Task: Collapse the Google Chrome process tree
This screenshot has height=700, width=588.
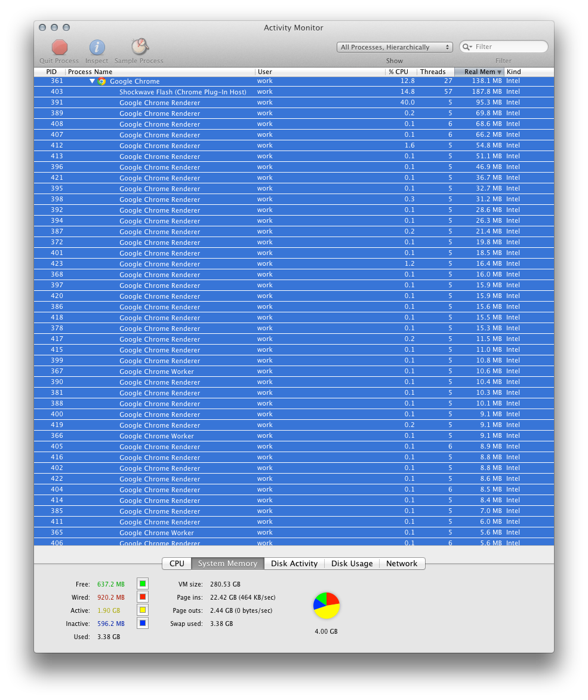Action: [x=92, y=81]
